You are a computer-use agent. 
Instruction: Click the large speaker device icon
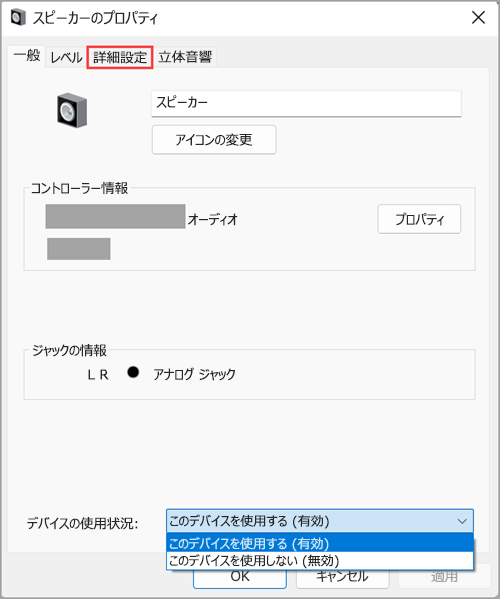pos(72,110)
